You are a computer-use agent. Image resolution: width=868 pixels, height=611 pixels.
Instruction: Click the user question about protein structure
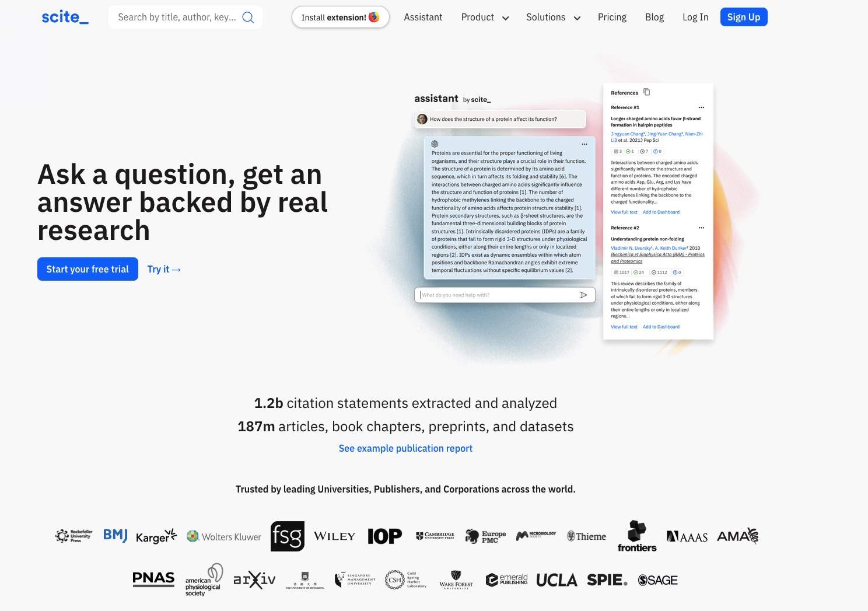(x=494, y=119)
